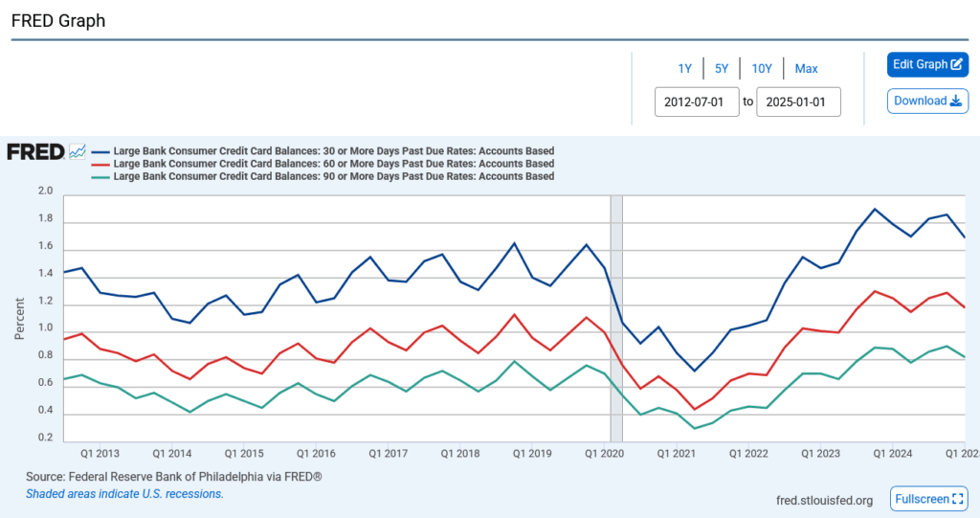980x518 pixels.
Task: Click the 90 or More Days series label
Action: (333, 176)
